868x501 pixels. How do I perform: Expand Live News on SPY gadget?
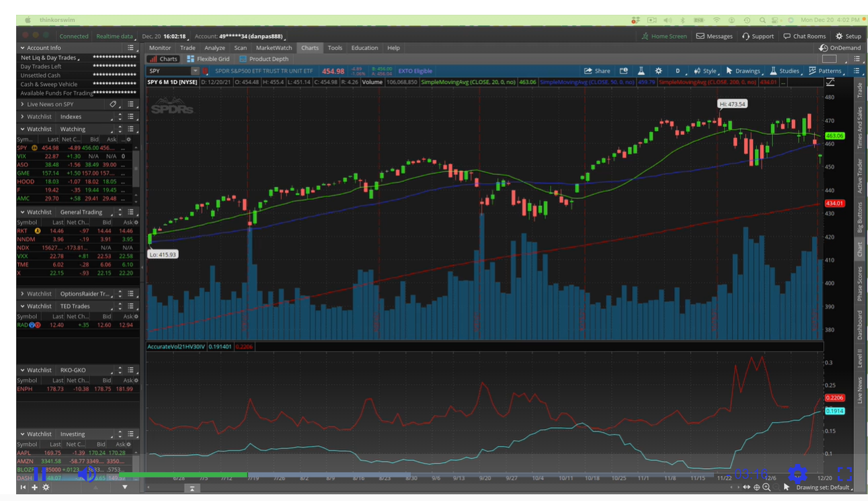22,104
